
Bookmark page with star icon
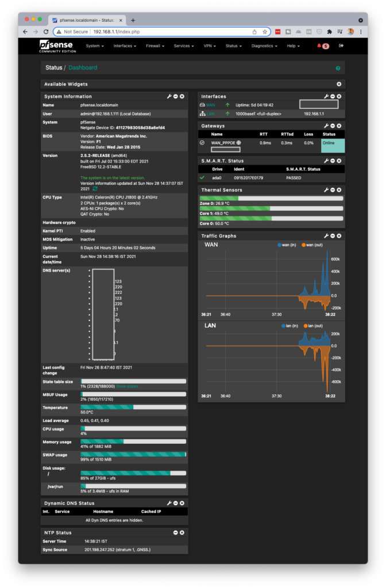tap(265, 32)
